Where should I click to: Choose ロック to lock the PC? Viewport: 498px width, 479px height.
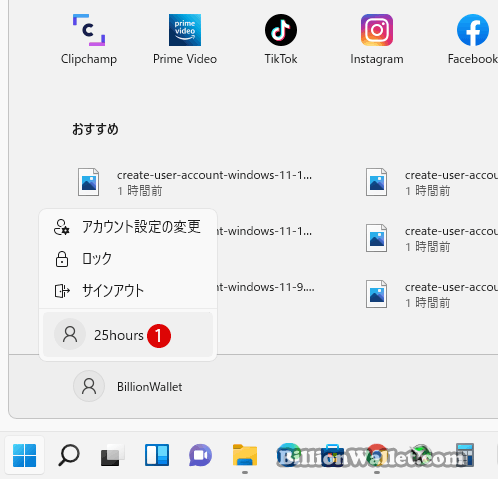pyautogui.click(x=128, y=259)
